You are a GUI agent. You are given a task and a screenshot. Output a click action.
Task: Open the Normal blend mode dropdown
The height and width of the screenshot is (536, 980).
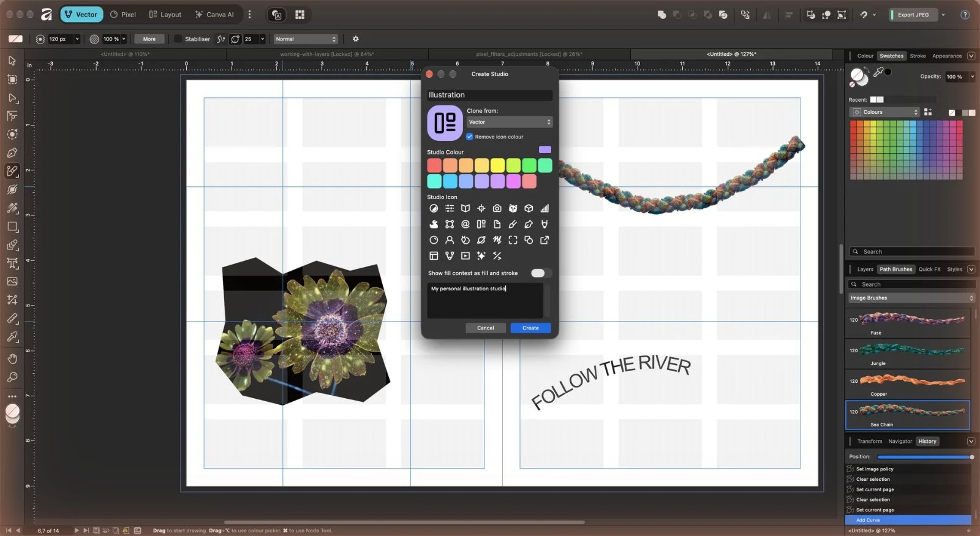[306, 39]
